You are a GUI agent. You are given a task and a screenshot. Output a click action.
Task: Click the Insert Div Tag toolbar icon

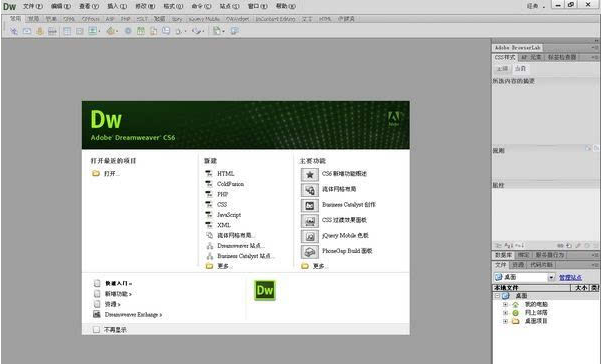[x=79, y=31]
